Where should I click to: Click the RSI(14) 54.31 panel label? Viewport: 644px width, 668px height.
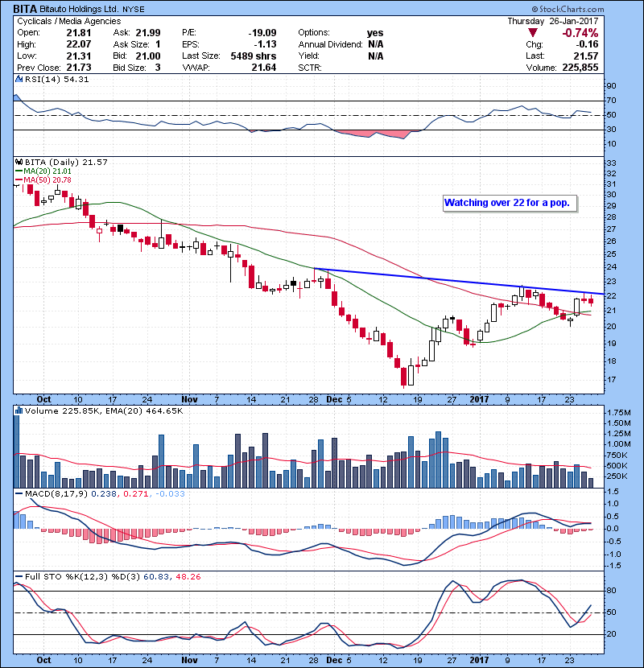coord(56,79)
